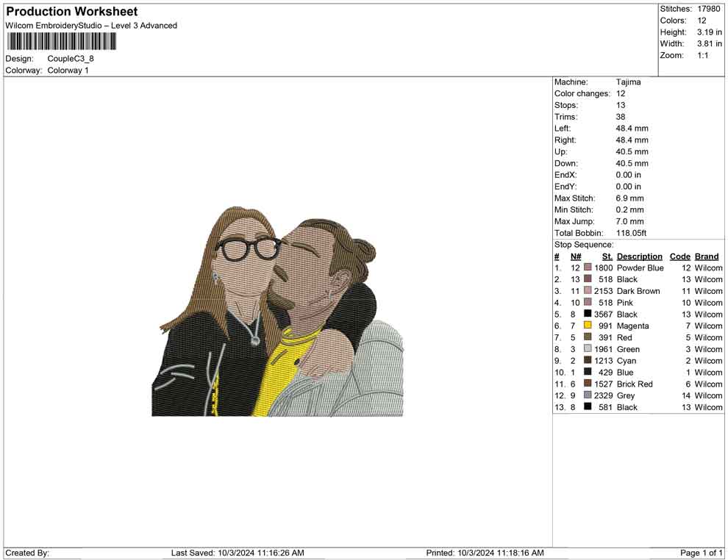Select the stitch count "17980"

709,9
